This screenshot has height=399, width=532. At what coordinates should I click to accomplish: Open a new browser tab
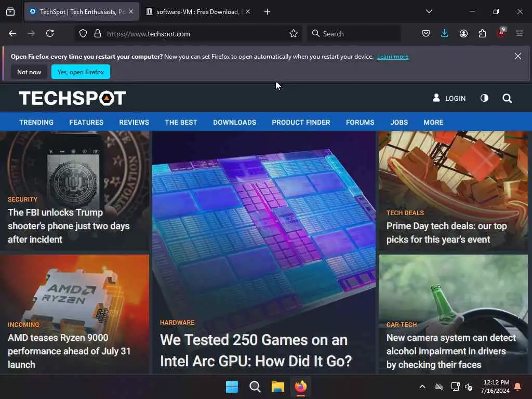(x=267, y=12)
